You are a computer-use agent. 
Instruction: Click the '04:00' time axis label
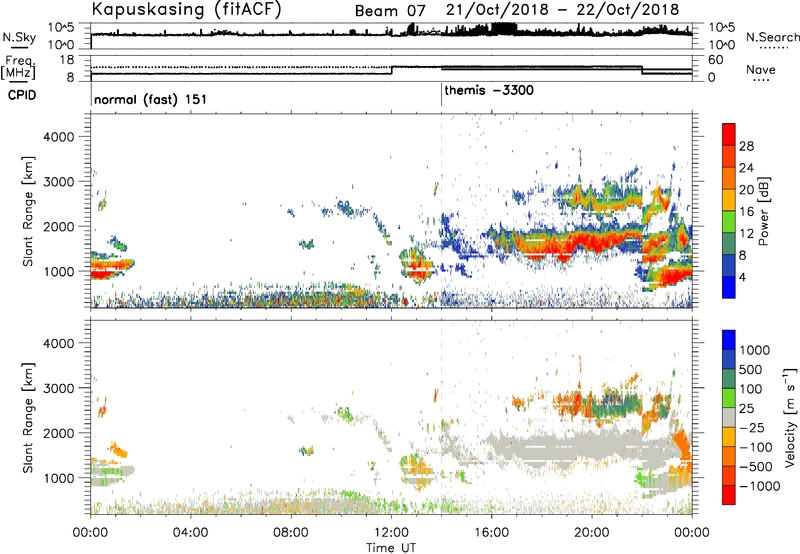click(190, 533)
